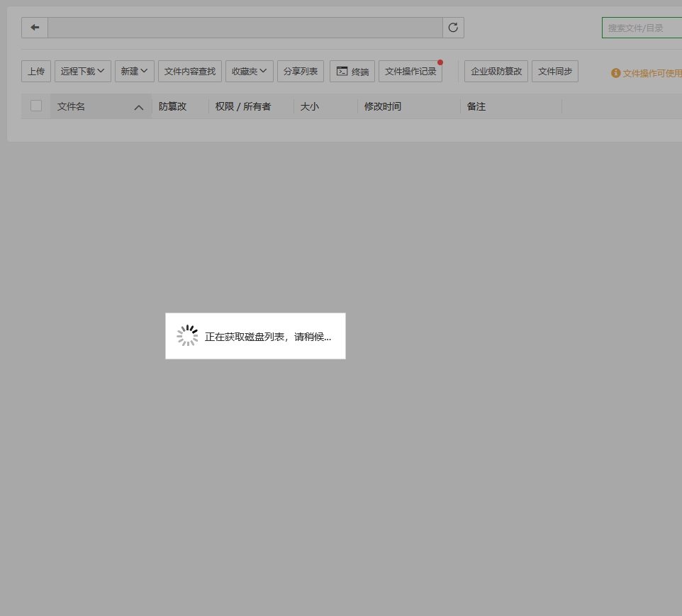Open the 分享列表 share list
682x616 pixels.
click(301, 72)
